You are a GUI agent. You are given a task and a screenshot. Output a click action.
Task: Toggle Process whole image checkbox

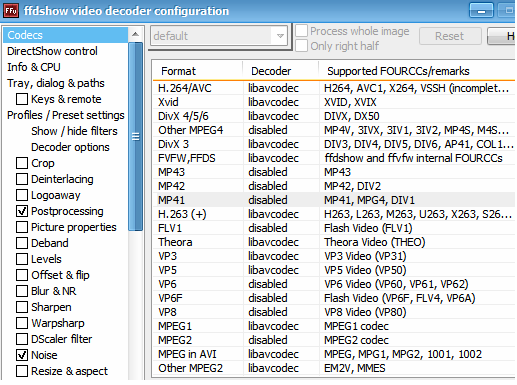302,31
